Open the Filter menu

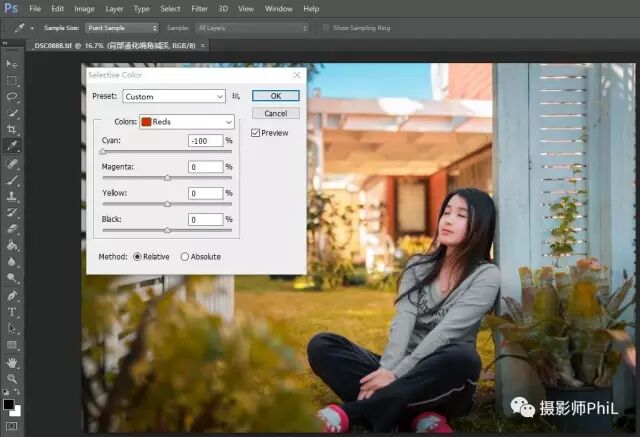click(x=200, y=9)
